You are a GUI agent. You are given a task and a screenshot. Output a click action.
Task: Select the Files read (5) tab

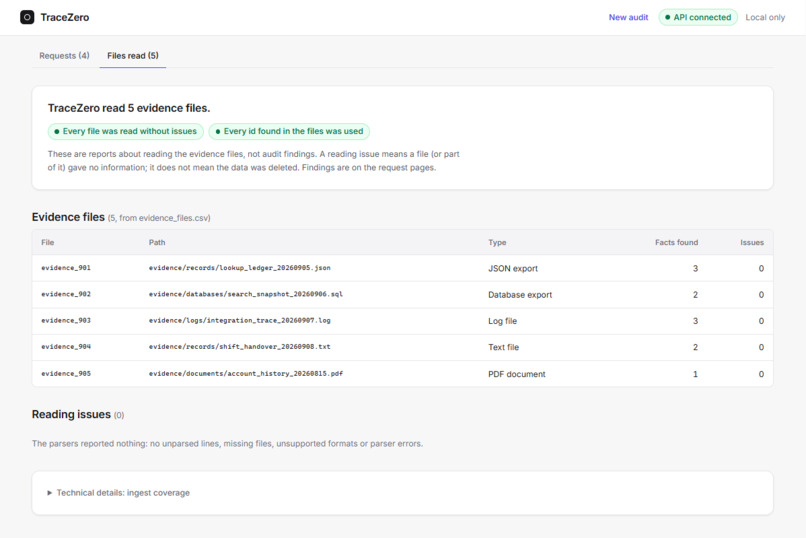tap(133, 55)
